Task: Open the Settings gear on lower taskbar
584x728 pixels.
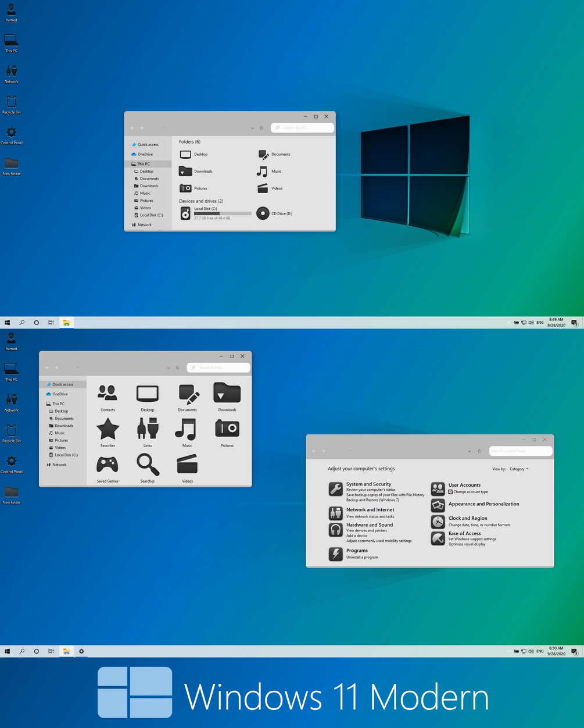Action: (81, 651)
